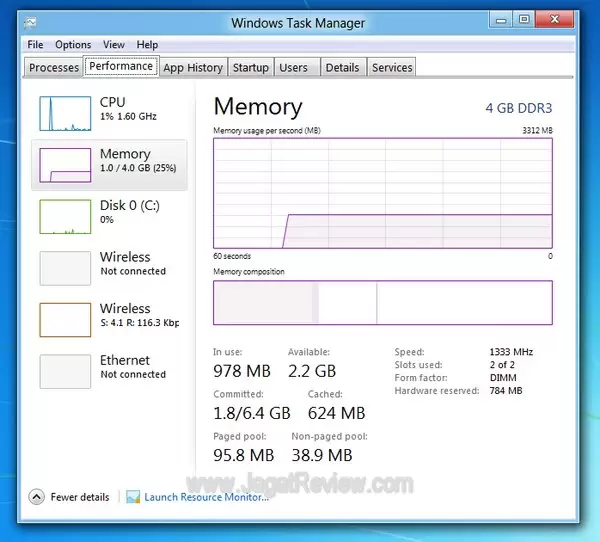Screen dimensions: 600x542
Task: Click the large Memory heading
Action: click(x=258, y=107)
